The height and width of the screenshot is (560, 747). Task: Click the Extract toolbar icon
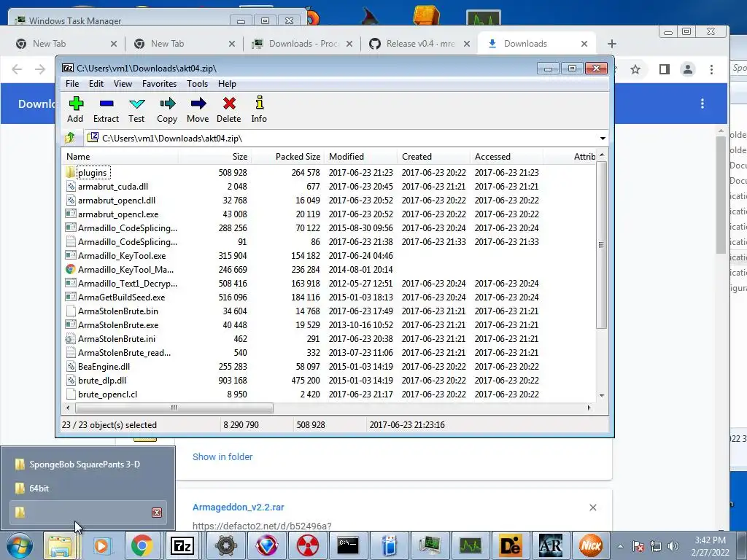106,109
